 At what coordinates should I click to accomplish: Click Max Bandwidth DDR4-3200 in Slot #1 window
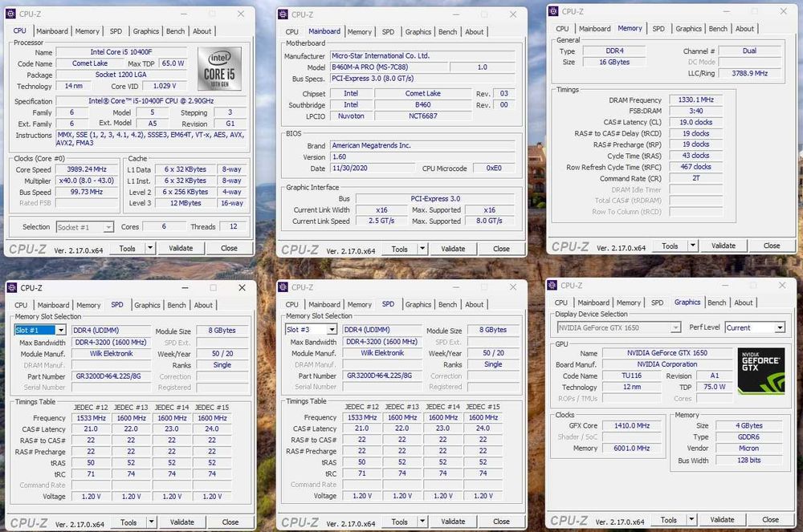pos(112,342)
